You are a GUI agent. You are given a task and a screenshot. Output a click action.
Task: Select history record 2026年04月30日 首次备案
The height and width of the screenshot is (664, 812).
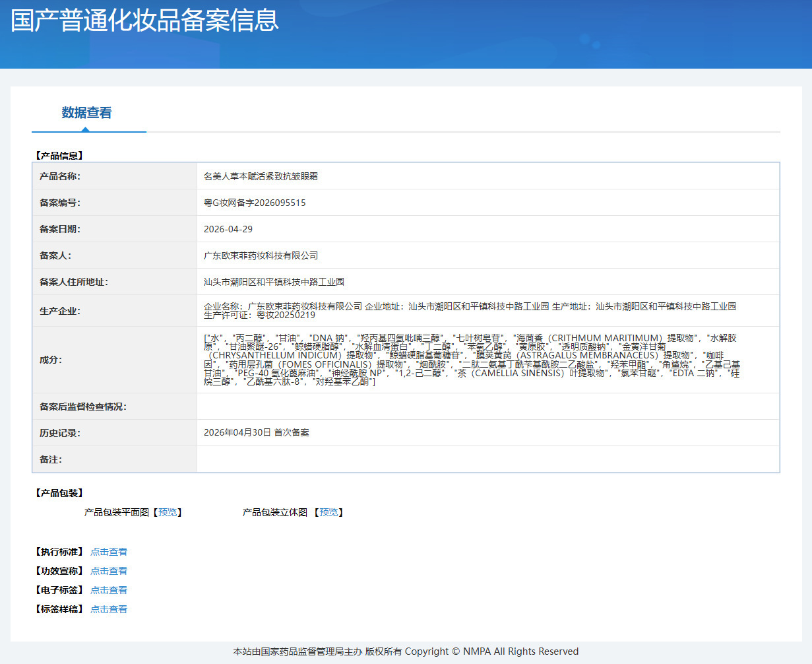point(257,433)
